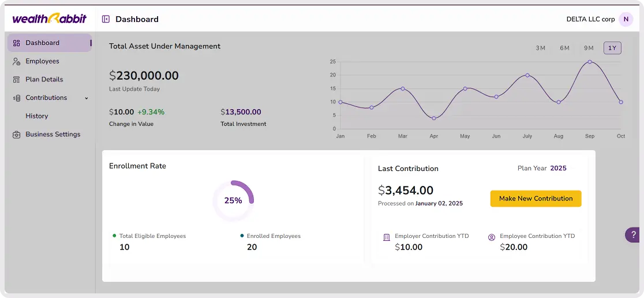Click the Contributions coins icon
Screen dimensions: 644x298
coord(17,98)
